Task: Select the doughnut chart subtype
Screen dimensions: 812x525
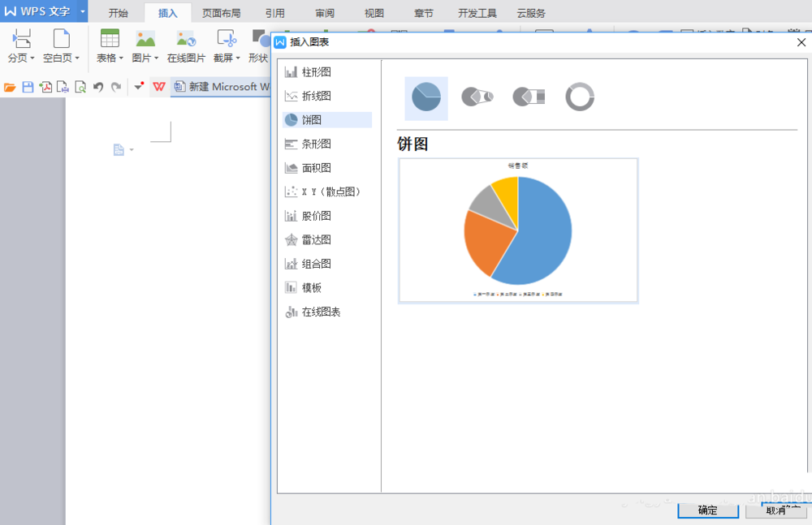Action: point(579,97)
